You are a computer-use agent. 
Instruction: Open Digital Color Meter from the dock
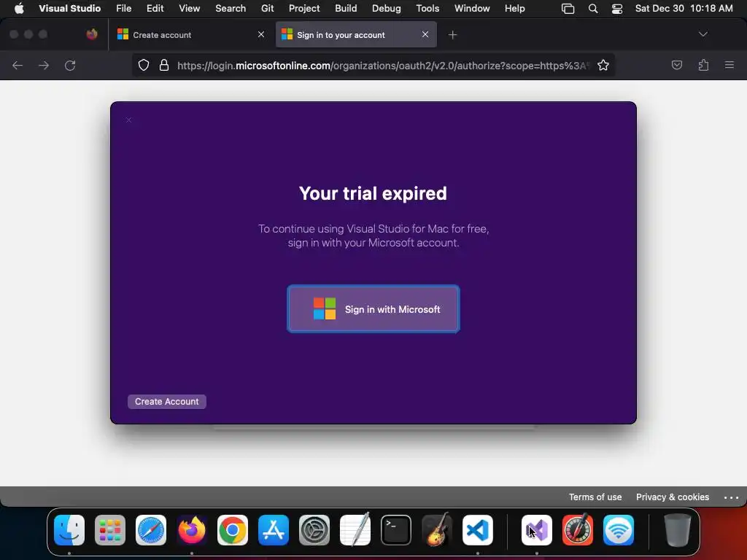(578, 529)
